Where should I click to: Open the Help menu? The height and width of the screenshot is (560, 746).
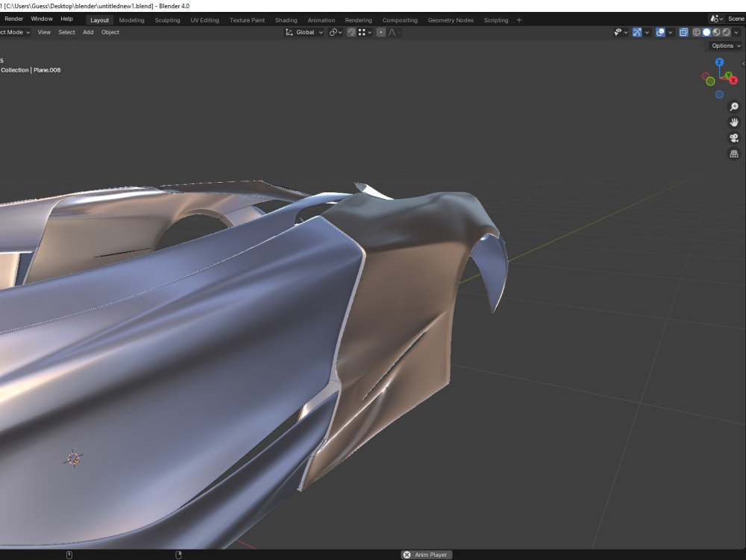(66, 19)
